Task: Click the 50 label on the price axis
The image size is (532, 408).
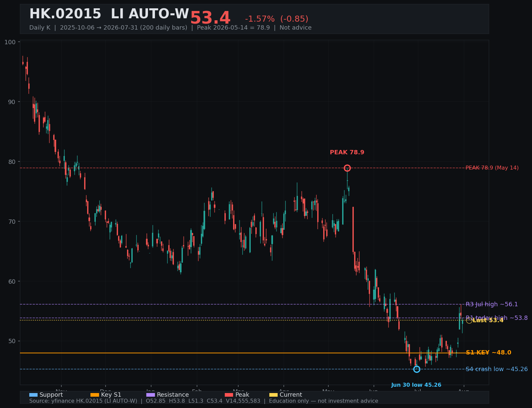Action: tap(12, 341)
